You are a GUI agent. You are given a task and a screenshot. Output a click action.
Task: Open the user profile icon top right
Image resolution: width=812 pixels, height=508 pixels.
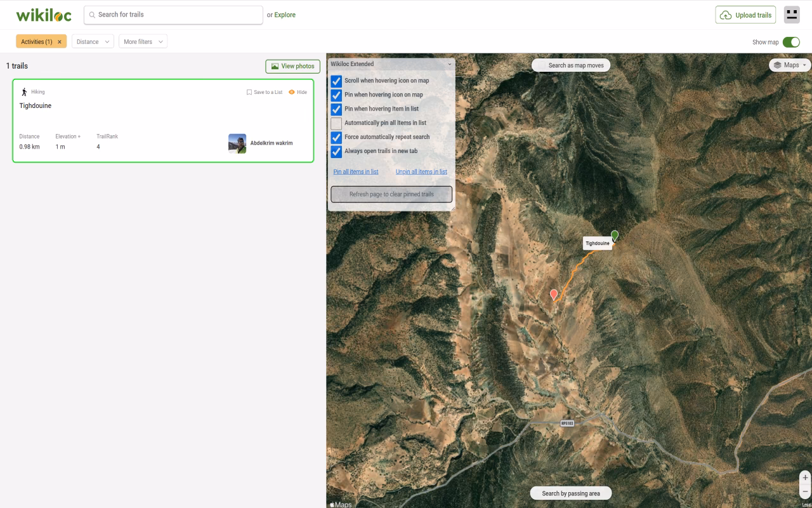[792, 15]
